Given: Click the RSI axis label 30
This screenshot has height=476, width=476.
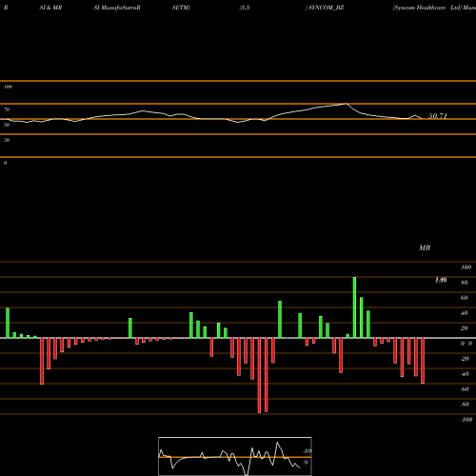Looking at the screenshot, I should click(7, 140).
